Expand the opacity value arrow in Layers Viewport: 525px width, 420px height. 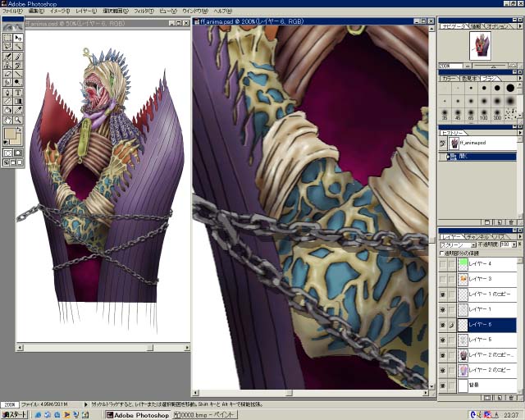tap(514, 244)
